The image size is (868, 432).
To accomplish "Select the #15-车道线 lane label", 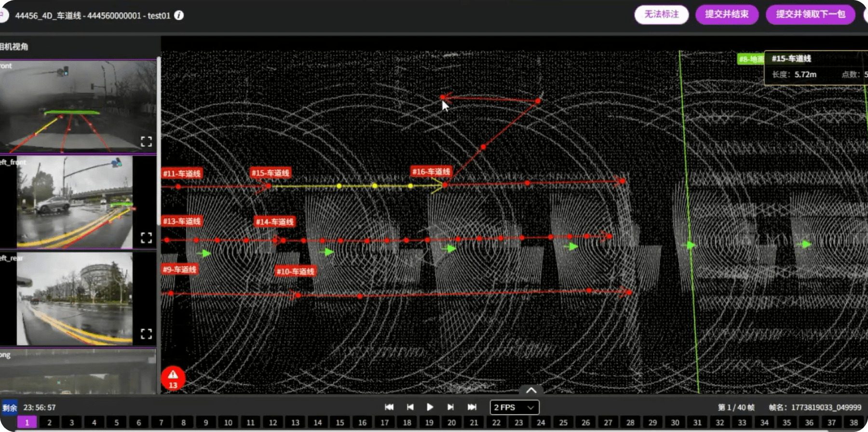I will 270,173.
